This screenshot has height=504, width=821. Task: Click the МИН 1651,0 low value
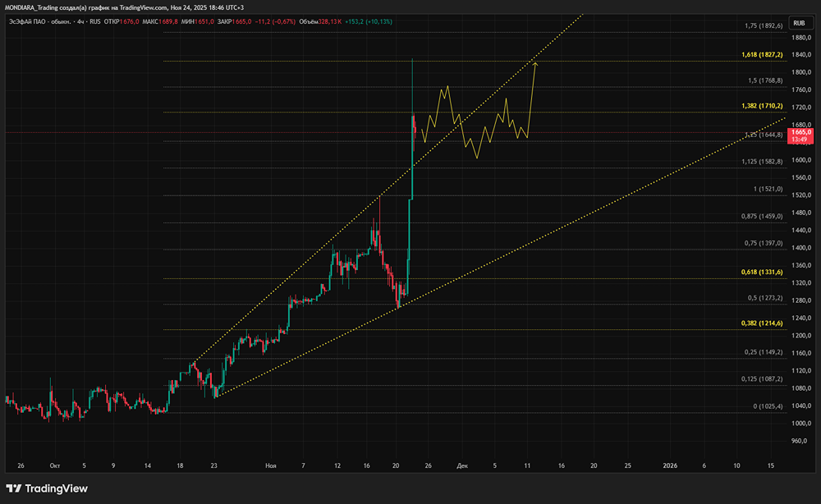(197, 21)
